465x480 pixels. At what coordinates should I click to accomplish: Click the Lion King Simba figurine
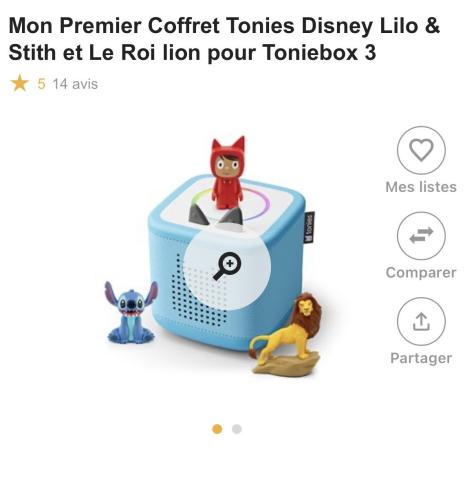(x=287, y=333)
